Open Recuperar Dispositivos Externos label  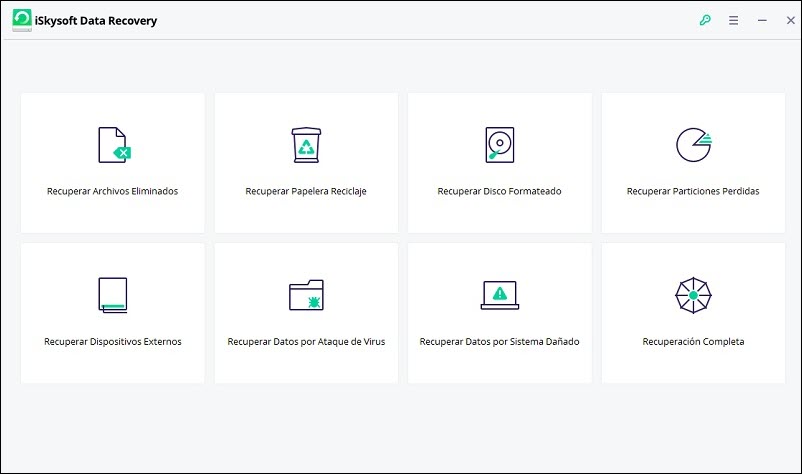coord(113,342)
